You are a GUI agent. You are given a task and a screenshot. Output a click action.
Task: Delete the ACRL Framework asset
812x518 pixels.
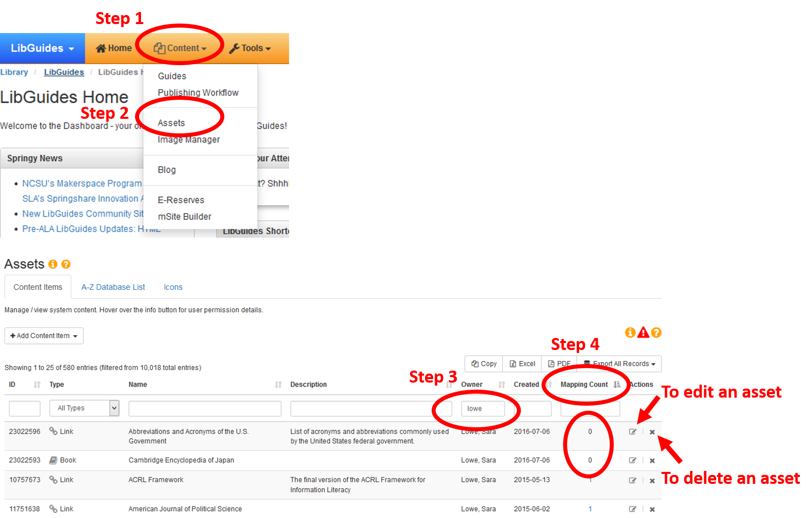tap(652, 480)
